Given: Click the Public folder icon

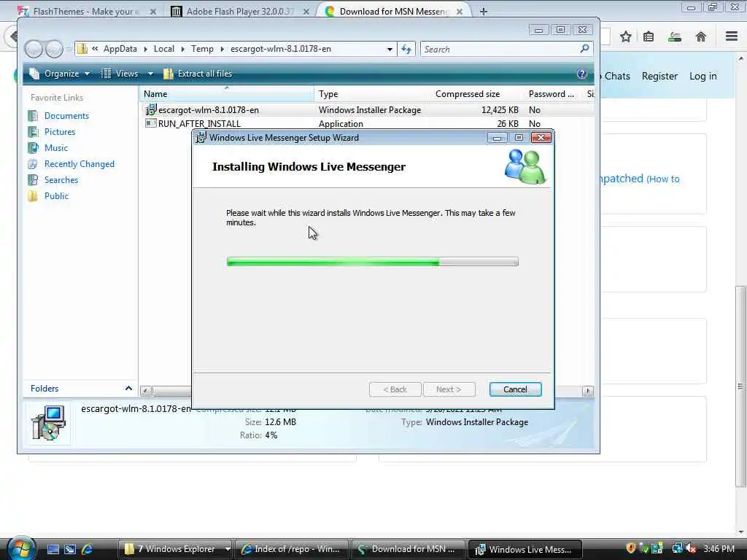Looking at the screenshot, I should [x=33, y=195].
